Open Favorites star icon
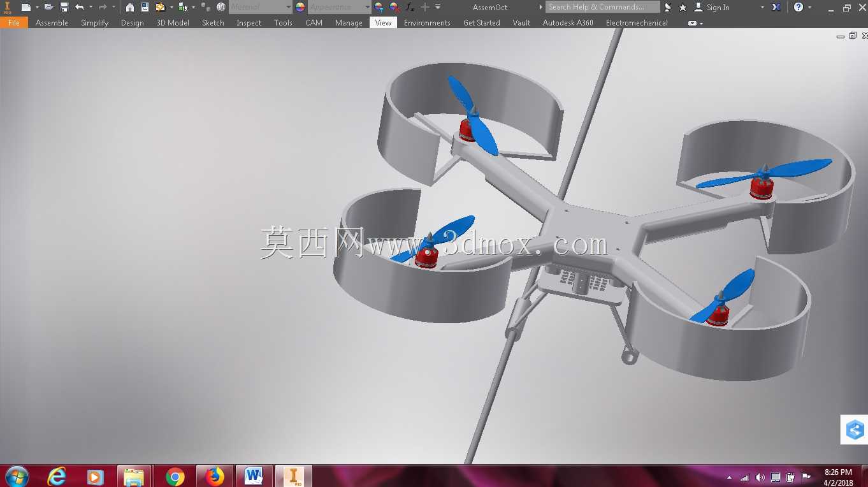868x487 pixels. tap(683, 7)
